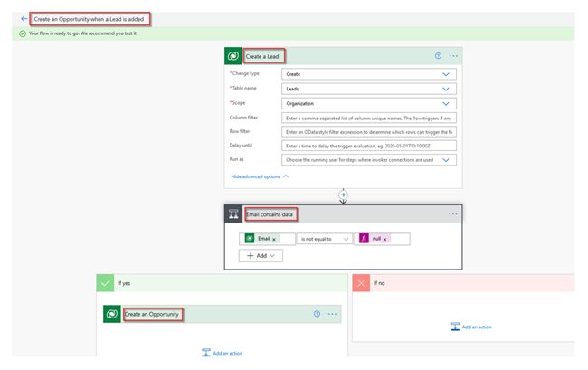Viewport: 588px width, 370px height.
Task: Remove the Email token from the condition
Action: coord(274,239)
